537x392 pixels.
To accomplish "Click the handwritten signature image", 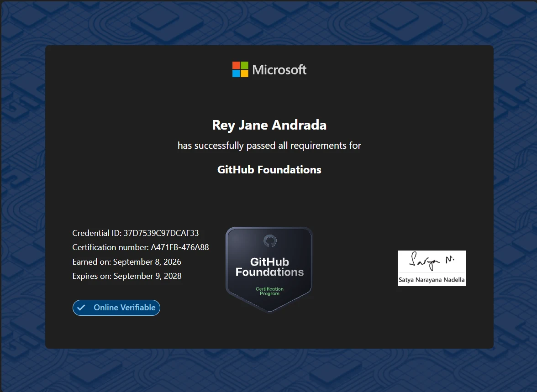I will point(432,261).
